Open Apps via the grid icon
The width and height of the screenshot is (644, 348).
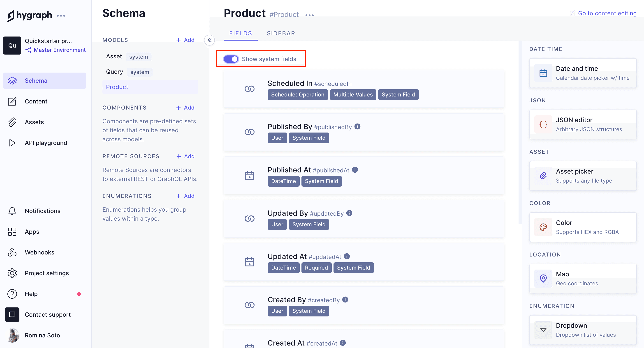12,232
